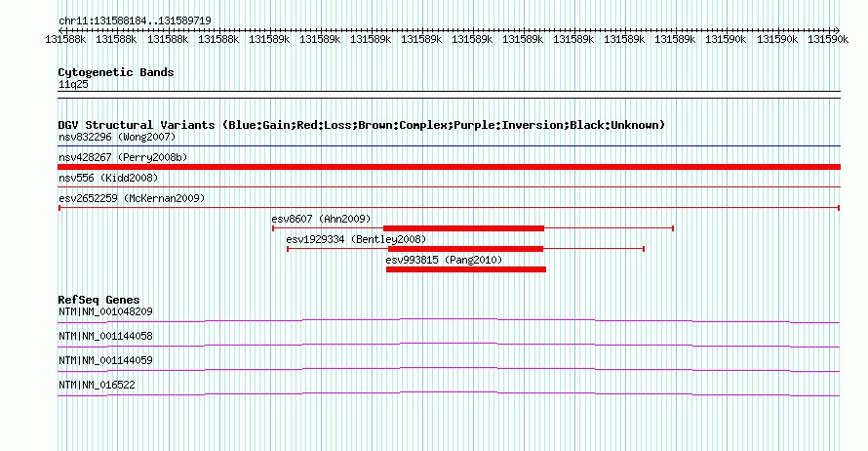
Task: Click the thick red bar of esv1929334
Action: point(465,249)
